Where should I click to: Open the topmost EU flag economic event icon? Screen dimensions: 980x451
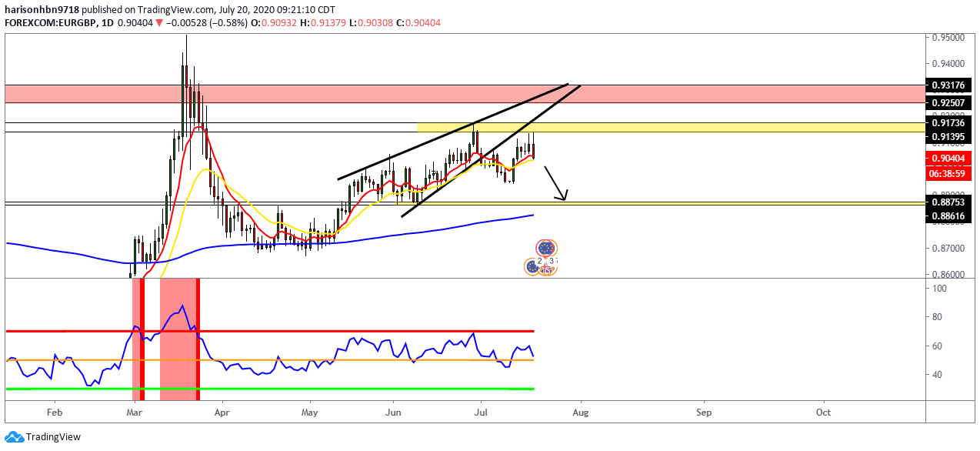click(x=546, y=249)
